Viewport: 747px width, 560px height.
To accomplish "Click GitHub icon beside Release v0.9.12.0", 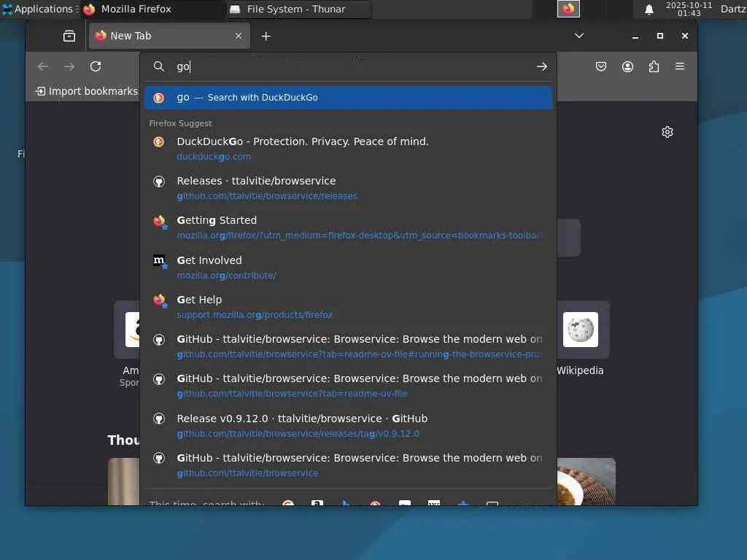I will click(158, 419).
